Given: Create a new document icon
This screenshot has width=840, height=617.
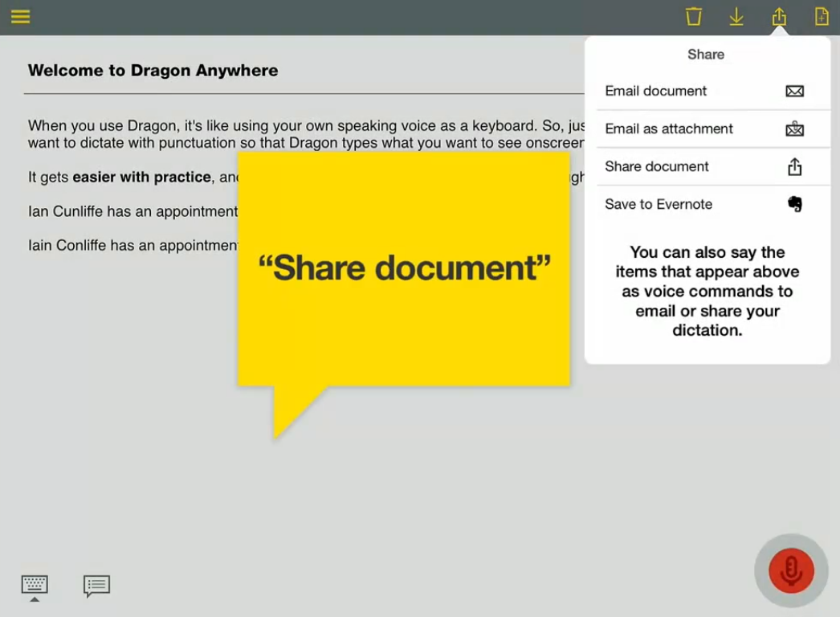Looking at the screenshot, I should (x=822, y=17).
